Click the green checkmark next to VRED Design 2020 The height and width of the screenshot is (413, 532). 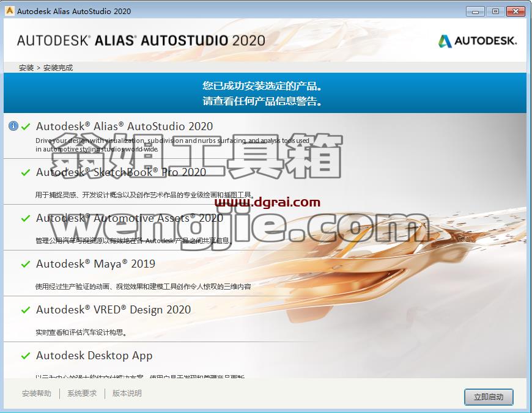coord(26,310)
